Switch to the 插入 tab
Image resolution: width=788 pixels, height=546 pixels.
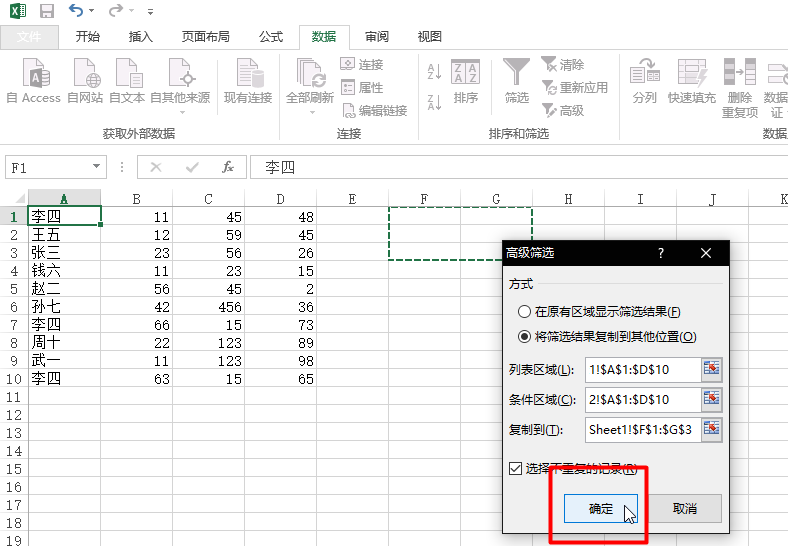140,37
